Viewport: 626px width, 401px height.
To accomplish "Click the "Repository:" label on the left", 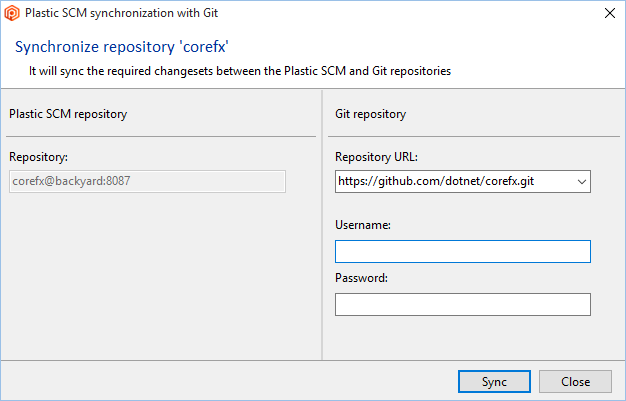I will (38, 157).
